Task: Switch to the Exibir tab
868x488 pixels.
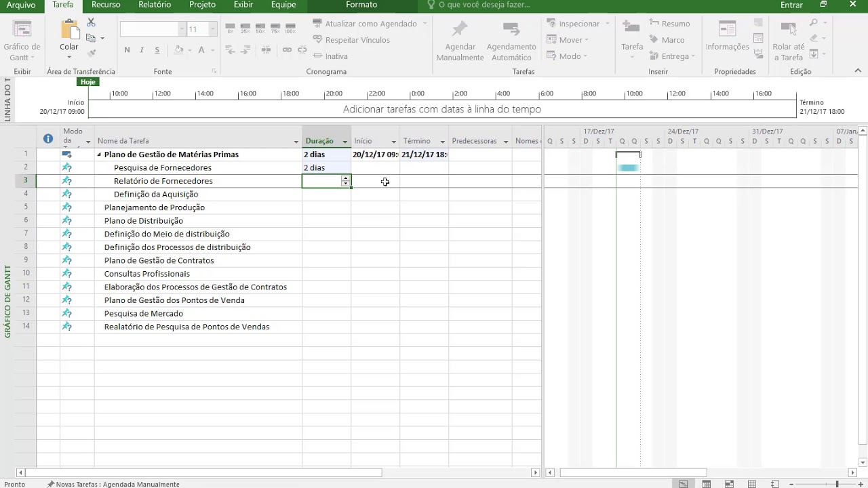Action: coord(243,5)
